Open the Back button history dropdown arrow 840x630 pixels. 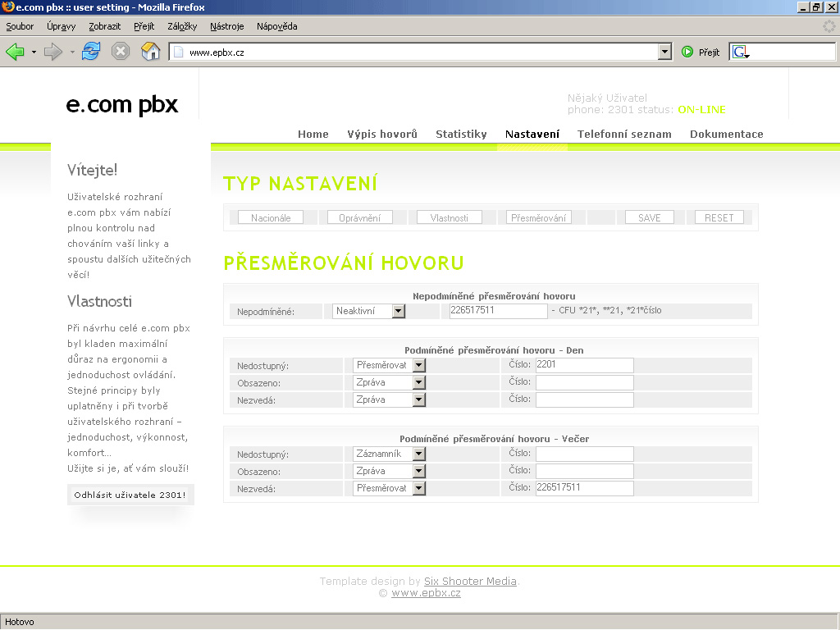[34, 52]
